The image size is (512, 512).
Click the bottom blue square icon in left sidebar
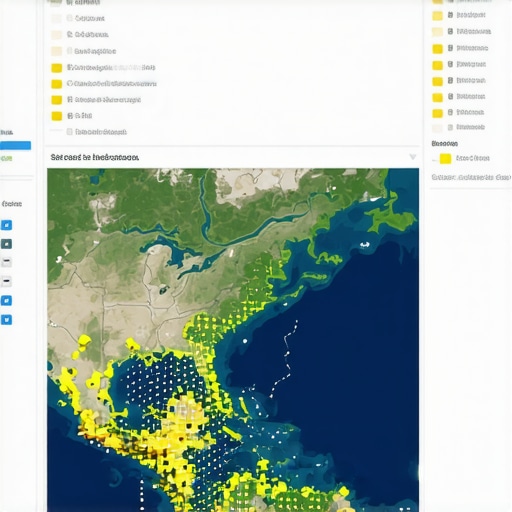(6, 320)
